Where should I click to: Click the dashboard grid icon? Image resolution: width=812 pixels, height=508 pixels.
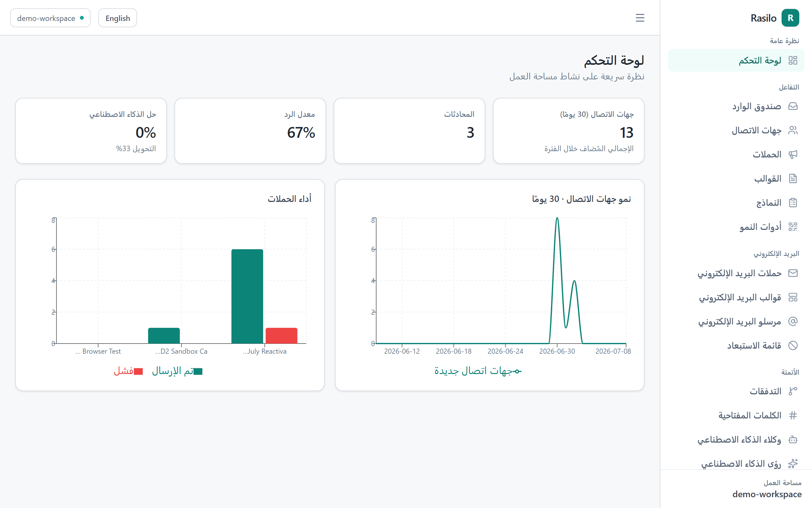click(x=793, y=60)
